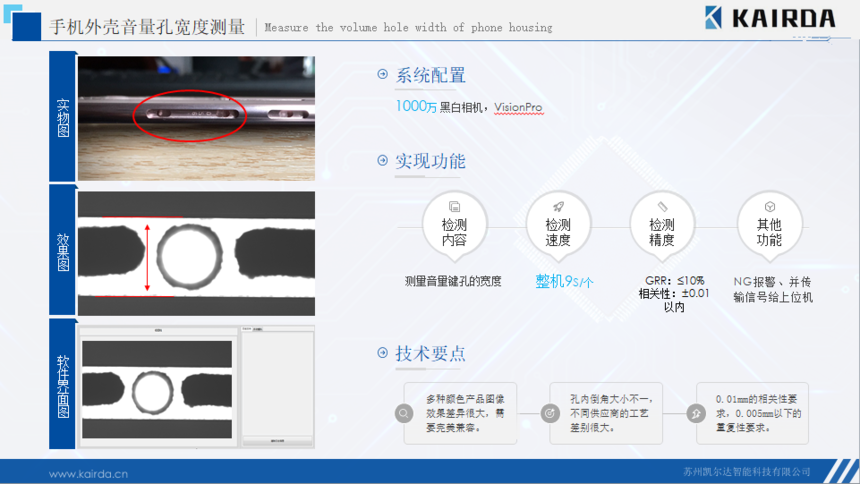Select the 软件界面图 side label
860x484 pixels.
click(63, 385)
